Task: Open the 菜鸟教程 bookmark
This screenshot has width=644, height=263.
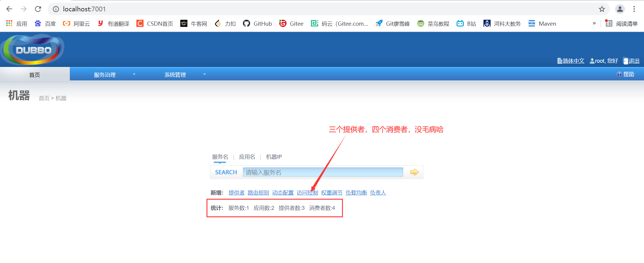Action: pos(433,23)
